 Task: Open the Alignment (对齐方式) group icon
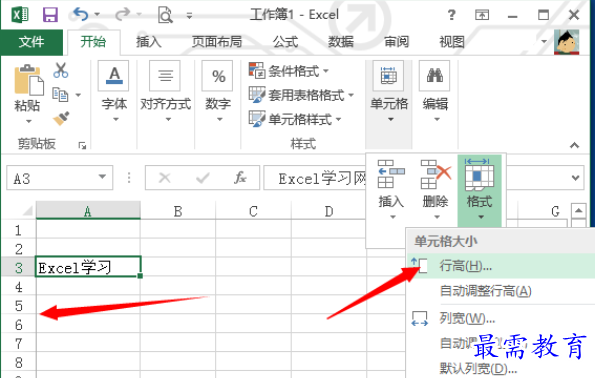tap(165, 76)
